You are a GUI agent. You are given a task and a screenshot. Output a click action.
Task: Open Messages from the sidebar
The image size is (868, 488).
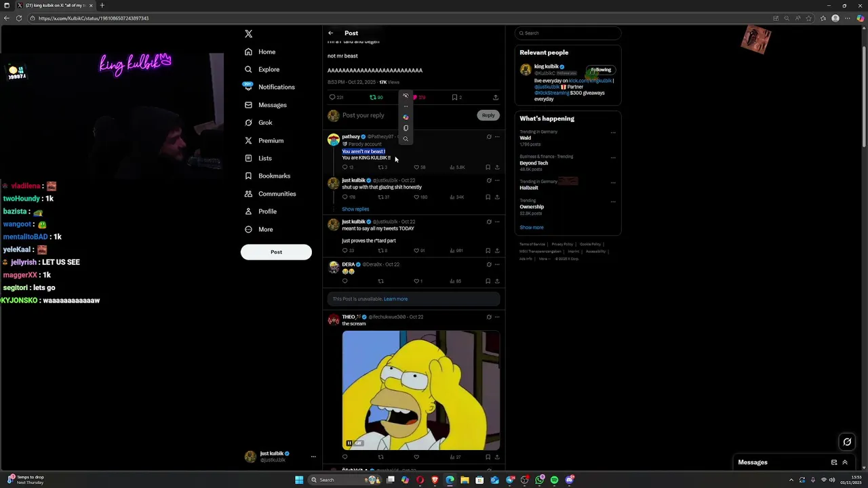coord(265,105)
